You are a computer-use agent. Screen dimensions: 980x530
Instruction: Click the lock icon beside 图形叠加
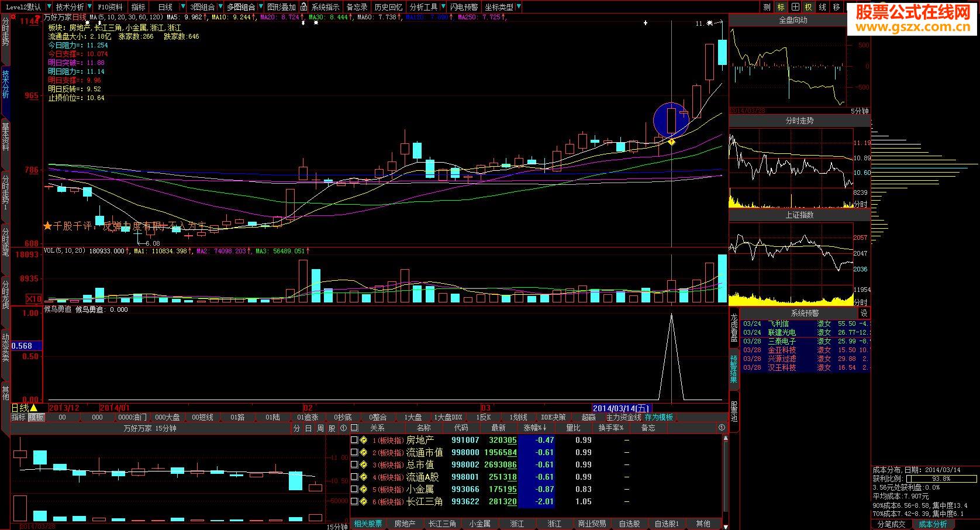[304, 7]
